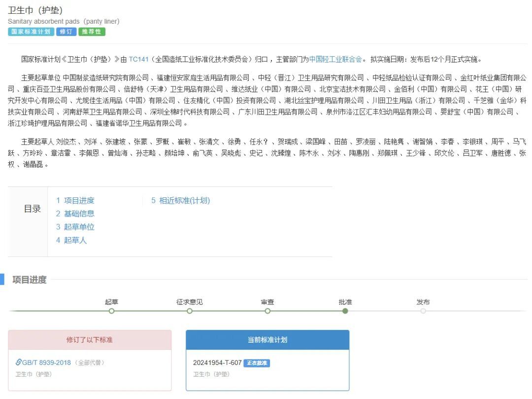532x399 pixels.
Task: Select the 审查 stage marker
Action: [x=267, y=311]
